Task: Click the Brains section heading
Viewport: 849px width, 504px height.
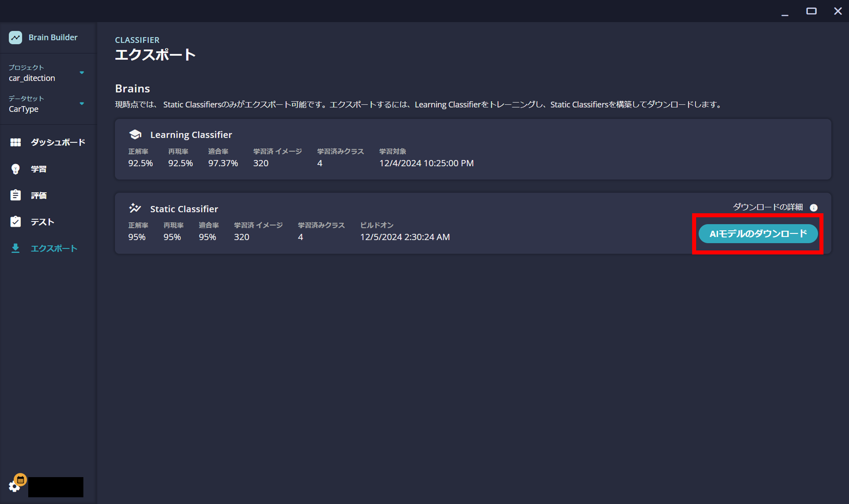Action: [x=132, y=88]
